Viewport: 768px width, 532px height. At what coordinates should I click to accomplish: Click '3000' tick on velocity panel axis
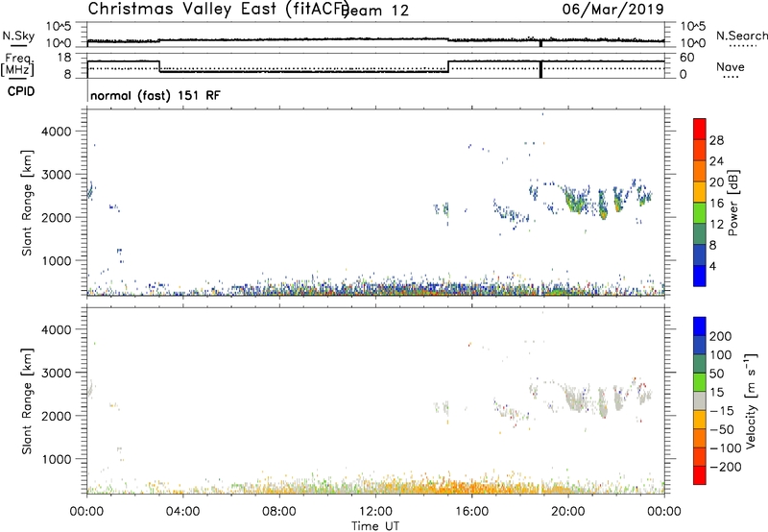(56, 373)
